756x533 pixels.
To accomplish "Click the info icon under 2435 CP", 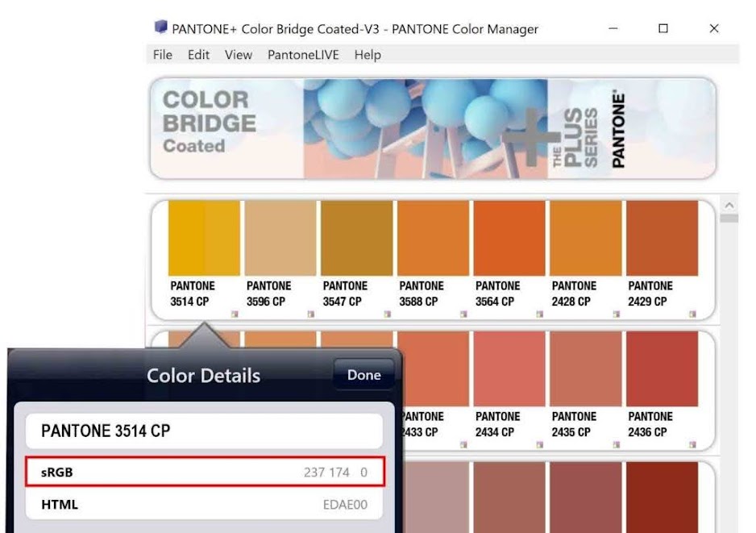I will click(617, 444).
